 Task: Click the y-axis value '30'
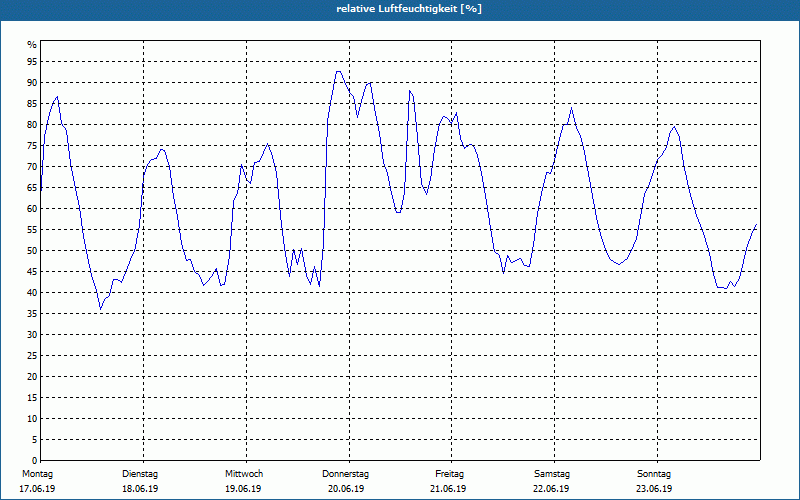(32, 335)
